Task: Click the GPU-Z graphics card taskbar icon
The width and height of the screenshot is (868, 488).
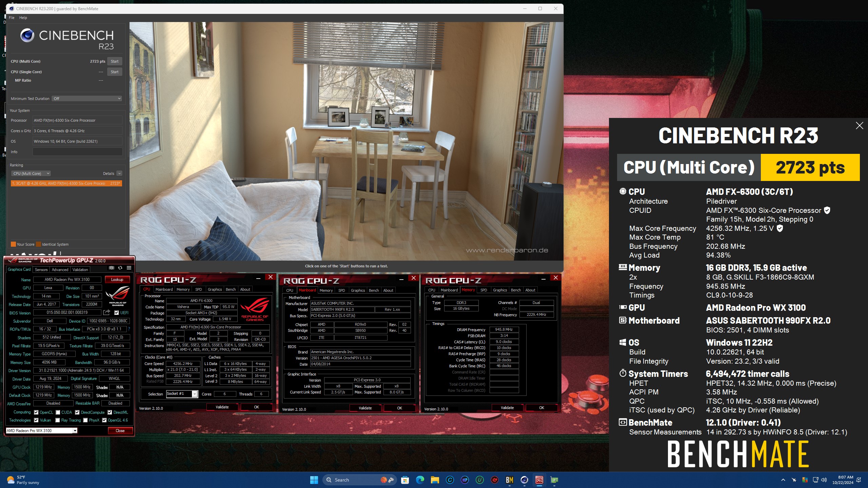Action: (x=554, y=480)
